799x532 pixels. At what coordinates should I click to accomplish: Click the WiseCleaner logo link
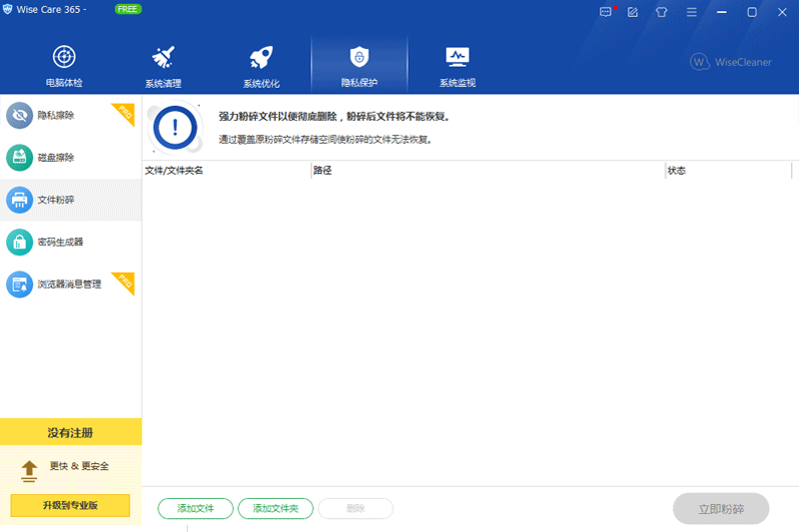click(x=730, y=62)
